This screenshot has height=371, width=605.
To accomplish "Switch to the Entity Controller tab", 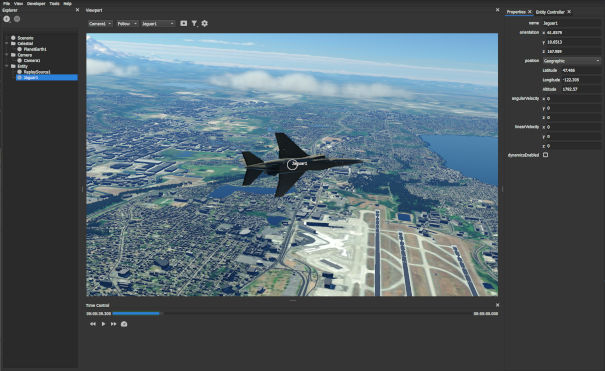I will coord(550,12).
